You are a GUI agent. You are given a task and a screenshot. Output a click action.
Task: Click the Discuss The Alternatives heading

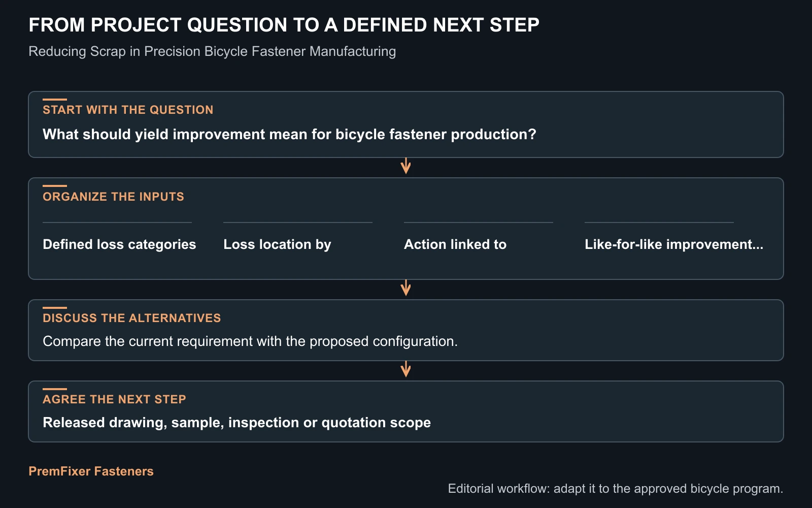(132, 318)
